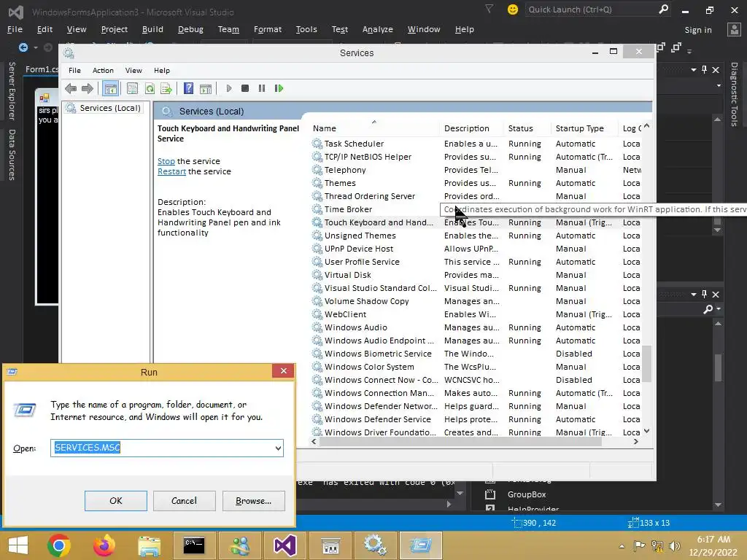
Task: Click OK in the Run dialog
Action: (116, 501)
